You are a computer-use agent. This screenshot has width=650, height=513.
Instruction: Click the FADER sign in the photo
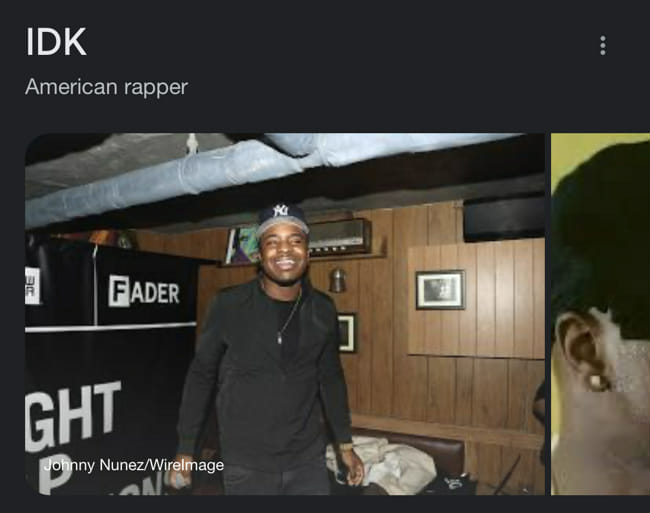pos(144,292)
